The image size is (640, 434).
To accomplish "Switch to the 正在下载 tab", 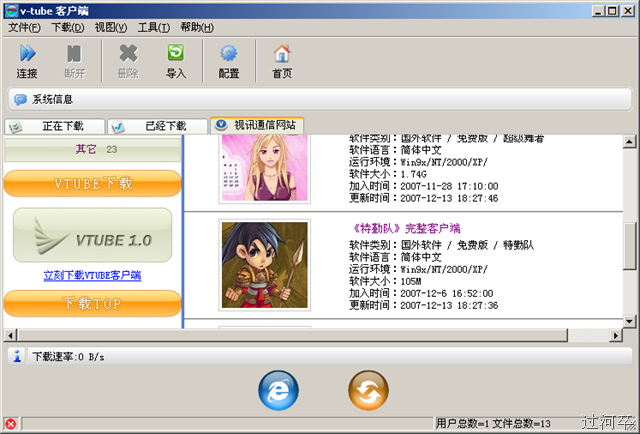I will pos(55,126).
